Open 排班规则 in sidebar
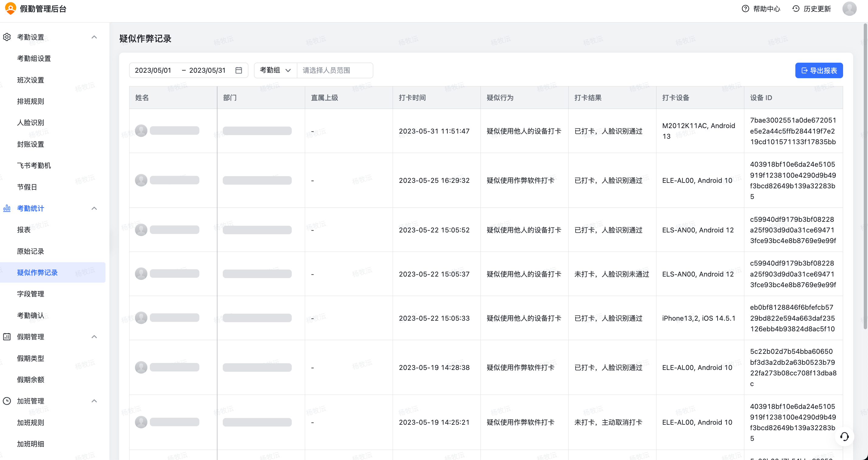 pos(31,101)
